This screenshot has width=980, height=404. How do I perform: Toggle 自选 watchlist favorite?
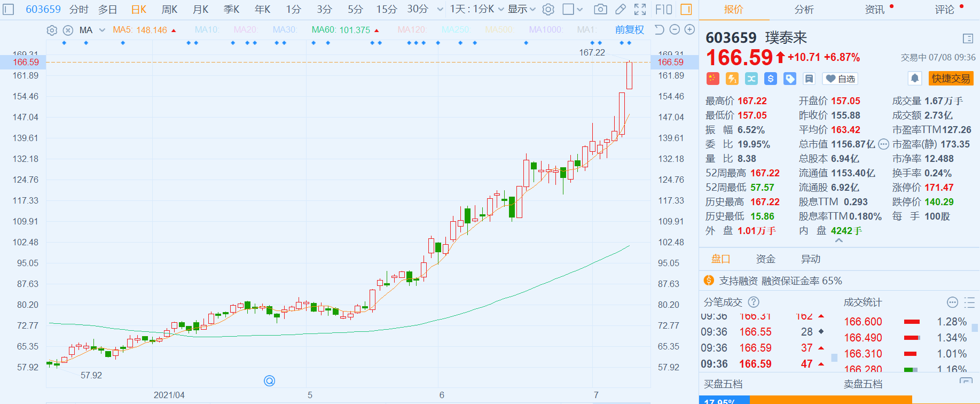(x=840, y=79)
